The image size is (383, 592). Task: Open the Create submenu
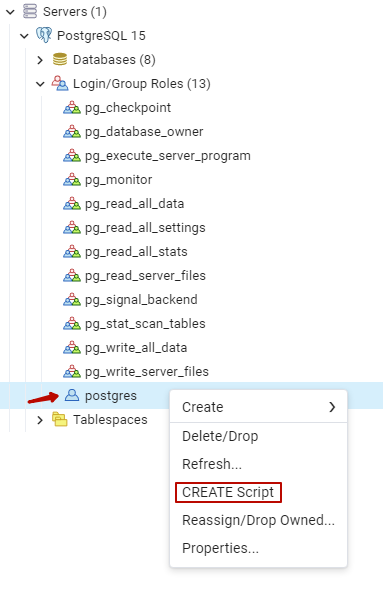coord(258,407)
